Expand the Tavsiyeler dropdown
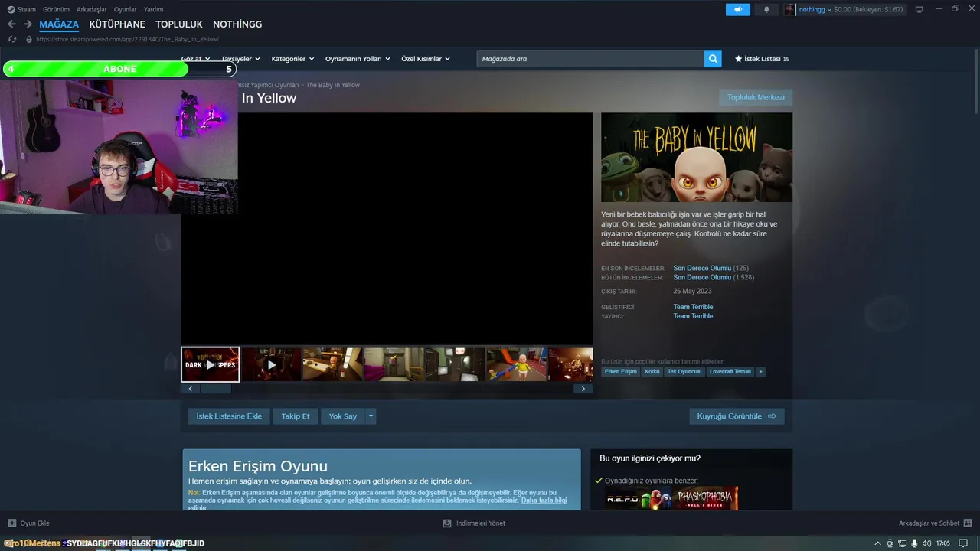980x551 pixels. pos(240,59)
